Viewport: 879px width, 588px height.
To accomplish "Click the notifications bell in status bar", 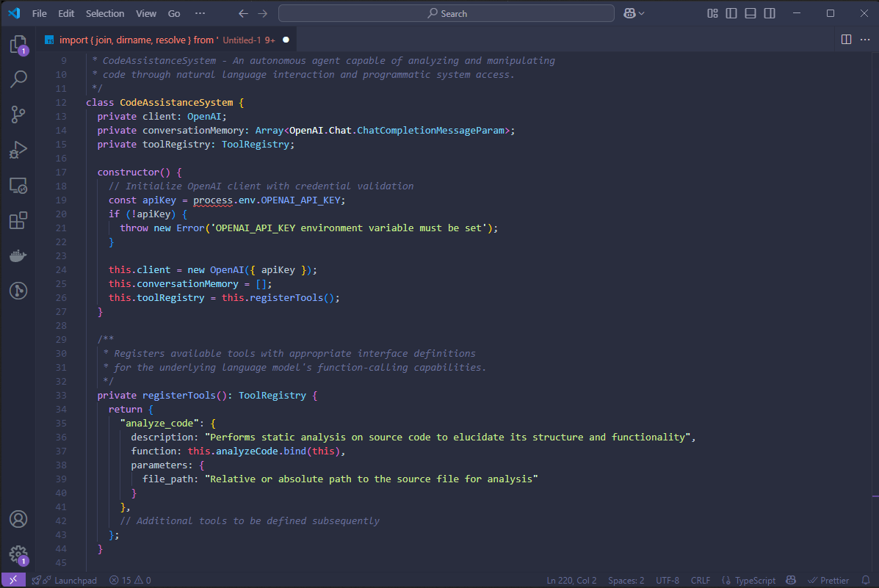I will (865, 580).
